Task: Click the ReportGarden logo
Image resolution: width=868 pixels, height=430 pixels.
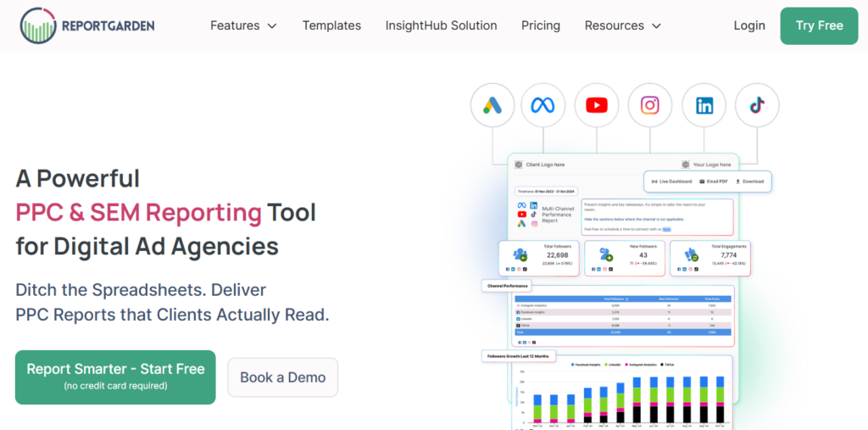Action: [87, 25]
